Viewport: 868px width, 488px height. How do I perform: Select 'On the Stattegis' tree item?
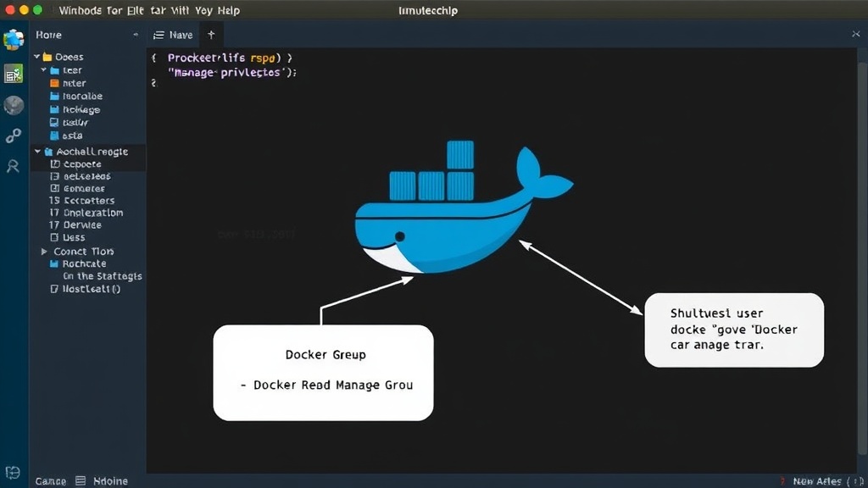pos(103,276)
